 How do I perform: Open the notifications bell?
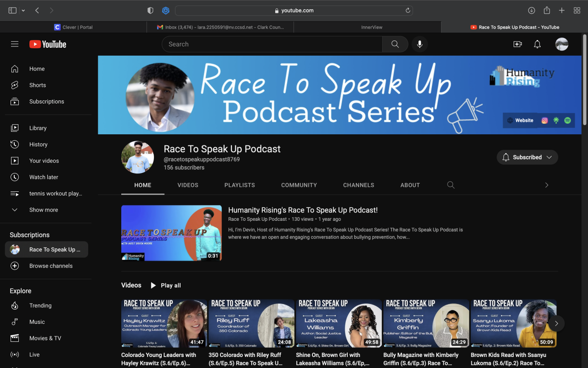point(537,44)
